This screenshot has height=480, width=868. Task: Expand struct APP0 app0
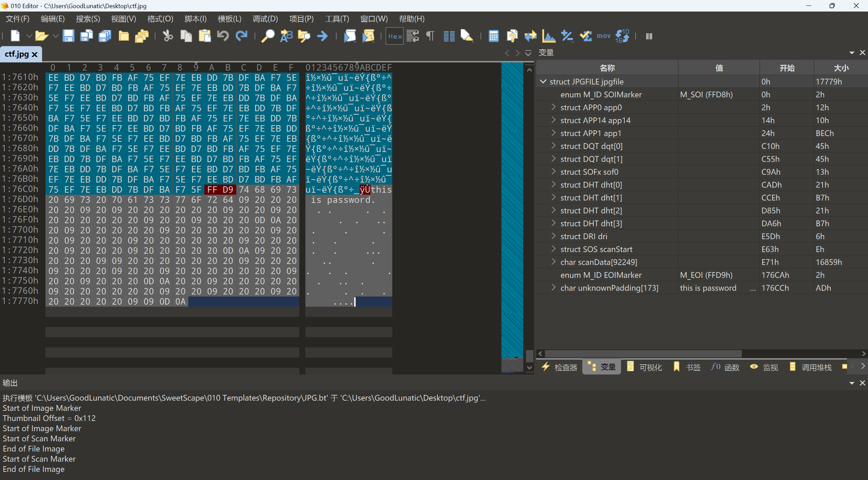553,107
